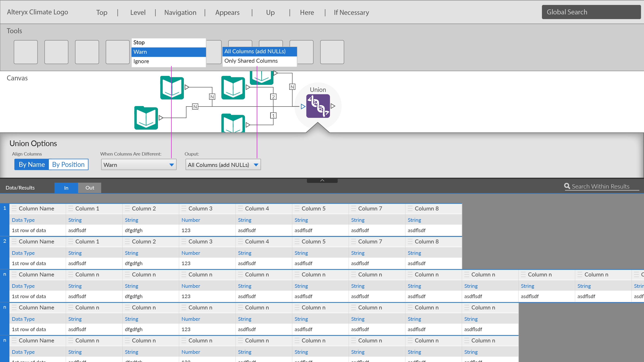The image size is (644, 362).
Task: Select By Name alignment option
Action: coord(32,165)
